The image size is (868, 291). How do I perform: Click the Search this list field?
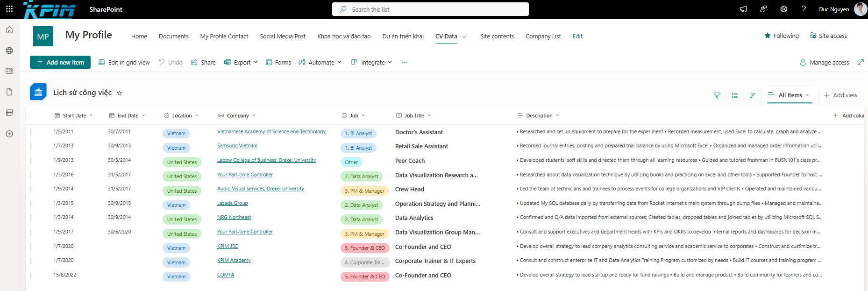click(430, 9)
